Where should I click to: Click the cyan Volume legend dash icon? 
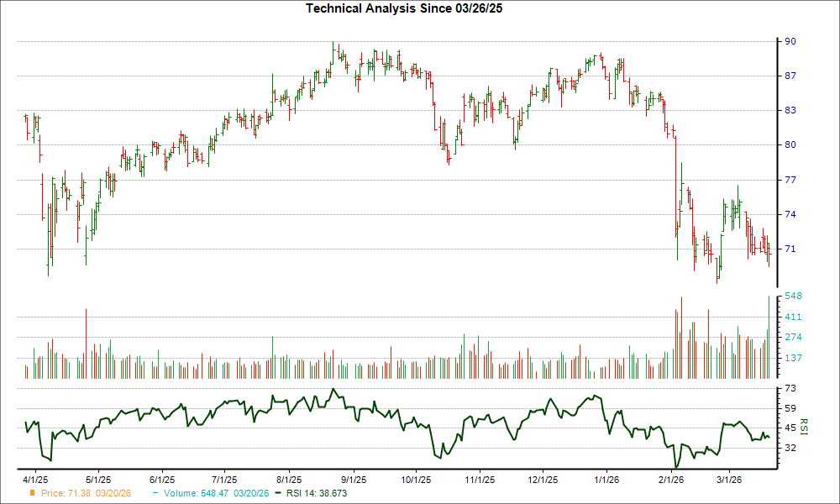[x=156, y=494]
